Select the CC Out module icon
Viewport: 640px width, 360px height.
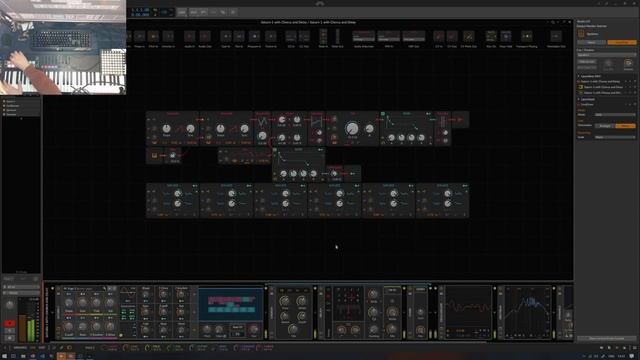304,36
